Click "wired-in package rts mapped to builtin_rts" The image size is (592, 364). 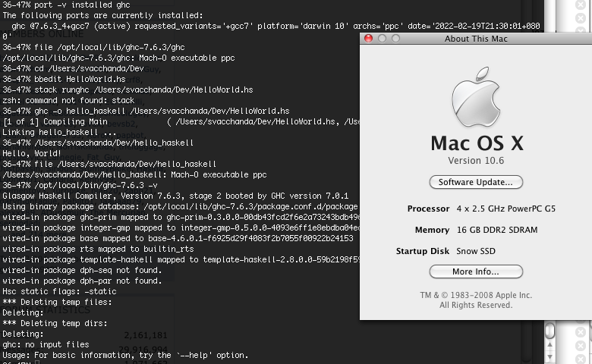click(x=98, y=249)
